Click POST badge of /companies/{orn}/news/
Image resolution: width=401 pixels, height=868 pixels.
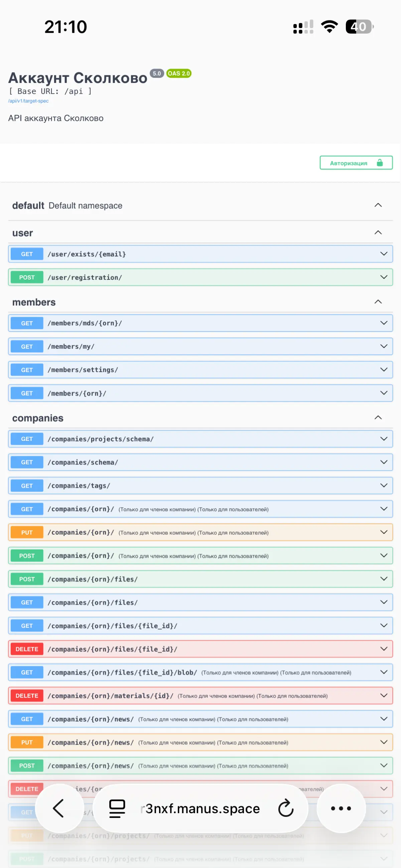pyautogui.click(x=27, y=766)
